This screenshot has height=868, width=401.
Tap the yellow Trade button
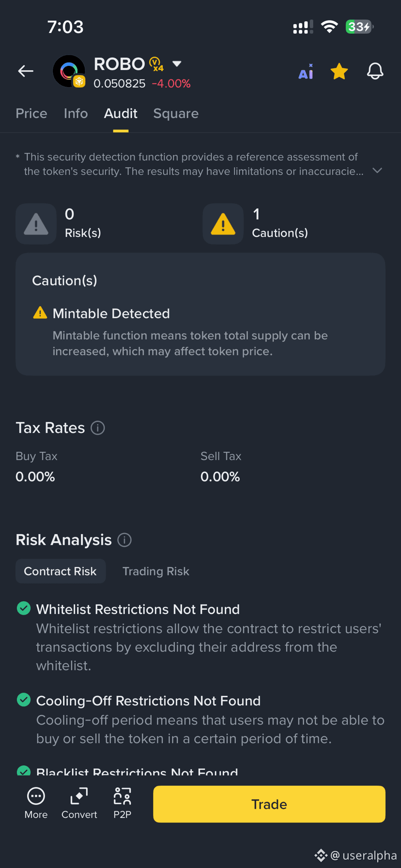(269, 804)
